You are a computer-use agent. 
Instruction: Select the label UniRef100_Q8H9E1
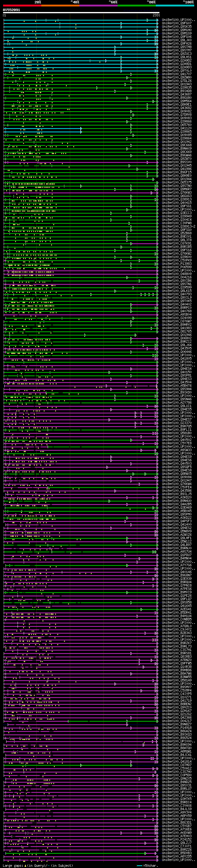click(177, 104)
